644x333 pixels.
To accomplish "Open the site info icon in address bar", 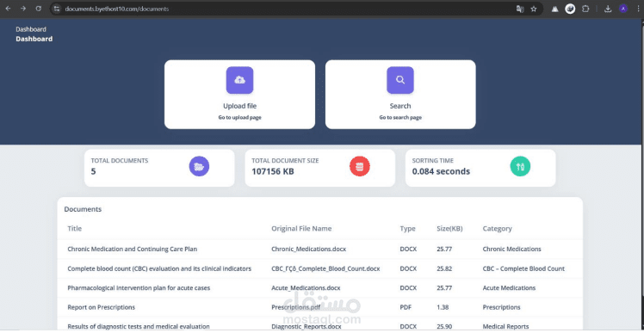I will [x=57, y=9].
